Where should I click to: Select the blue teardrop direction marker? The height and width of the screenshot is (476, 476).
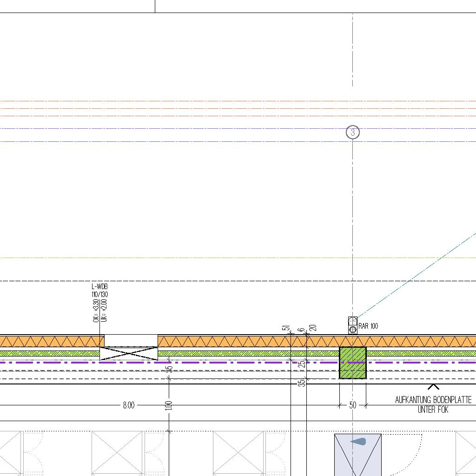[358, 441]
